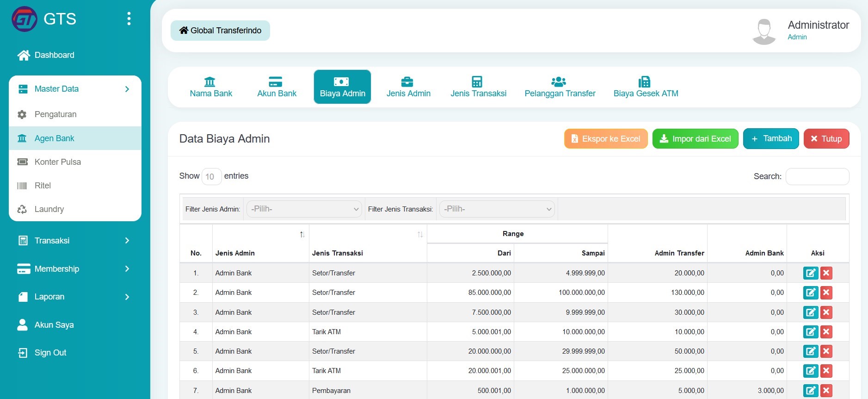Click Sign Out in sidebar
This screenshot has height=399, width=868.
(x=42, y=353)
